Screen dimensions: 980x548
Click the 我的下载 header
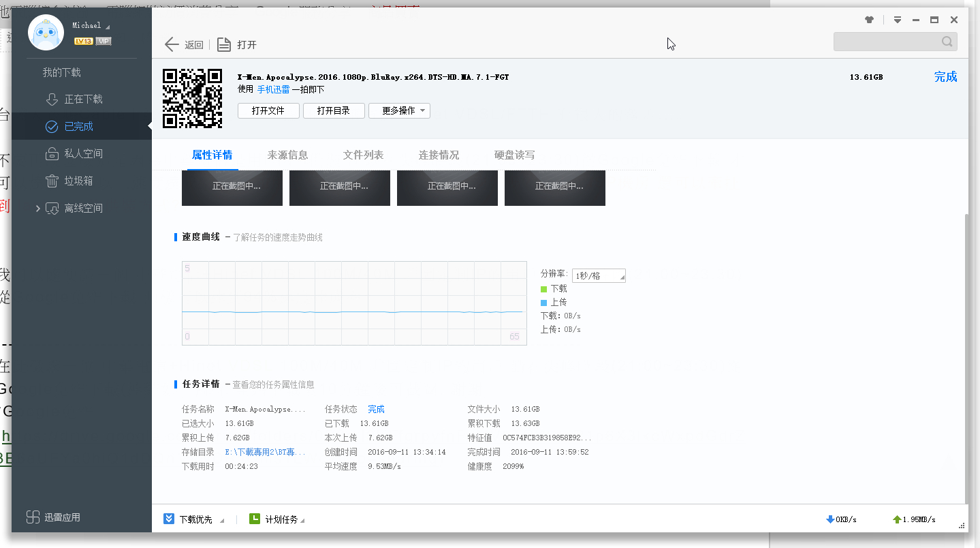(x=61, y=72)
